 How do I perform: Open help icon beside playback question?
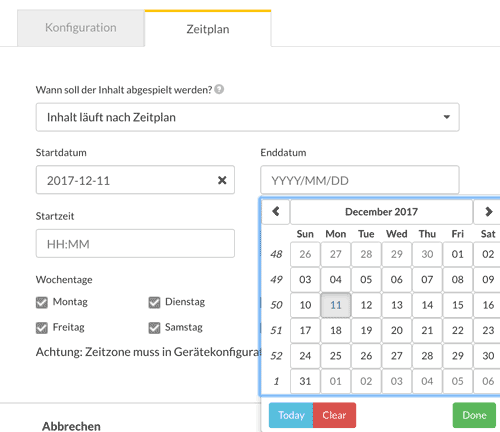[219, 89]
